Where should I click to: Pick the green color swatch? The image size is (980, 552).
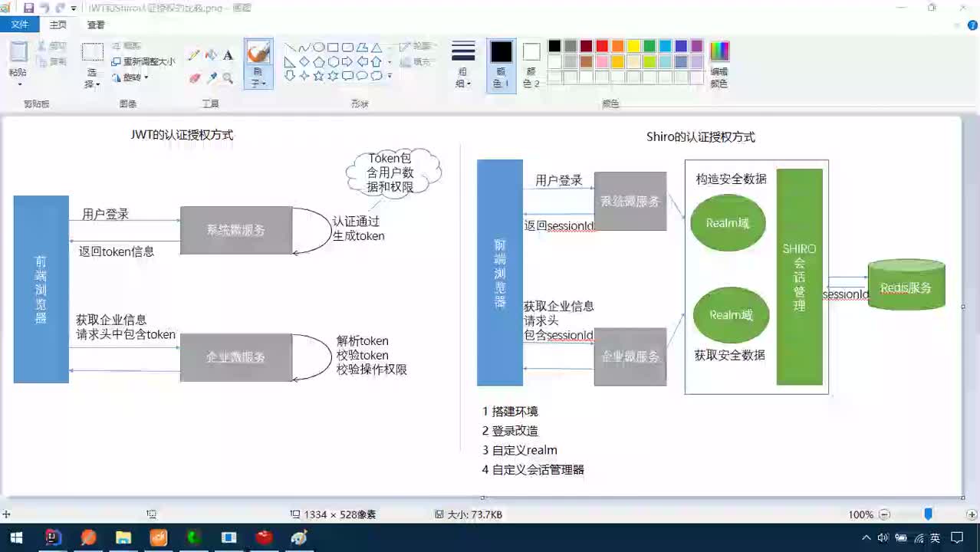(x=649, y=46)
